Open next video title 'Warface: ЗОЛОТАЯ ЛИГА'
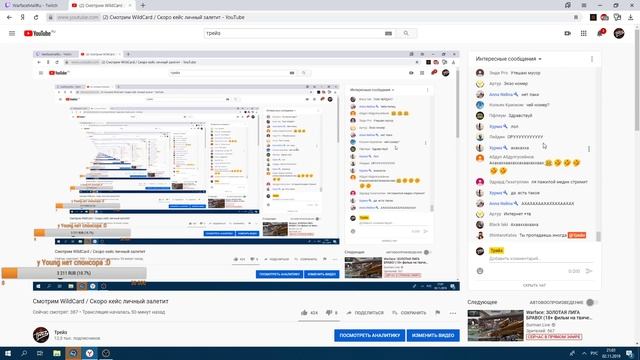Viewport: 640px width, 360px height. tap(558, 315)
